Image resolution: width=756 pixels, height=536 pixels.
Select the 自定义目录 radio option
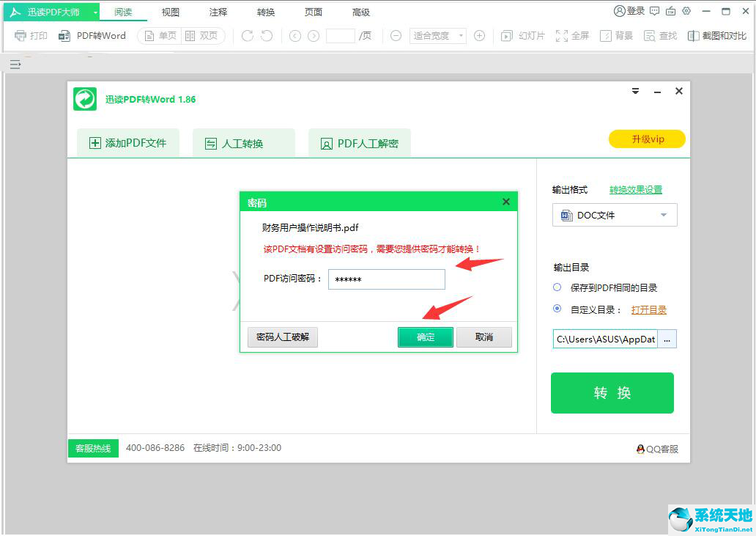point(559,309)
